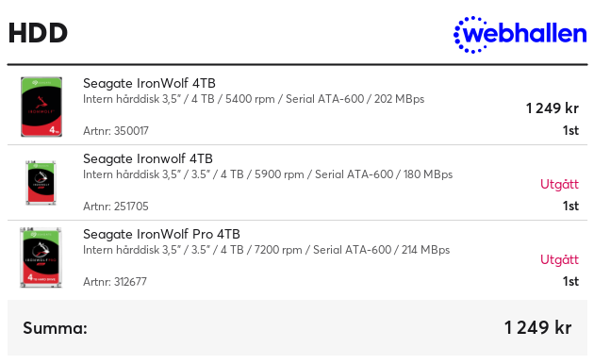
Task: Click 1st quantity for IronWolf 5400 rpm
Action: [570, 130]
